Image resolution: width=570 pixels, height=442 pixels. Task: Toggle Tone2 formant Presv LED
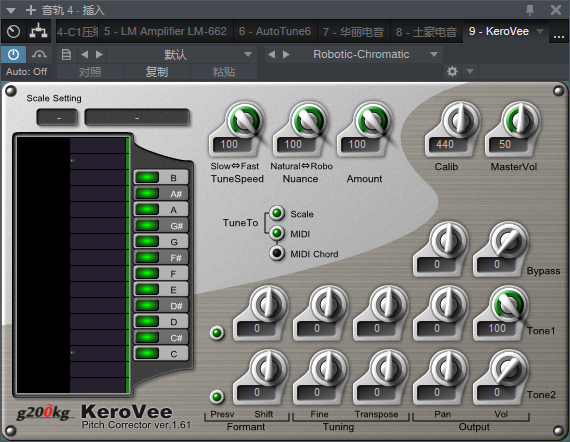click(x=217, y=397)
